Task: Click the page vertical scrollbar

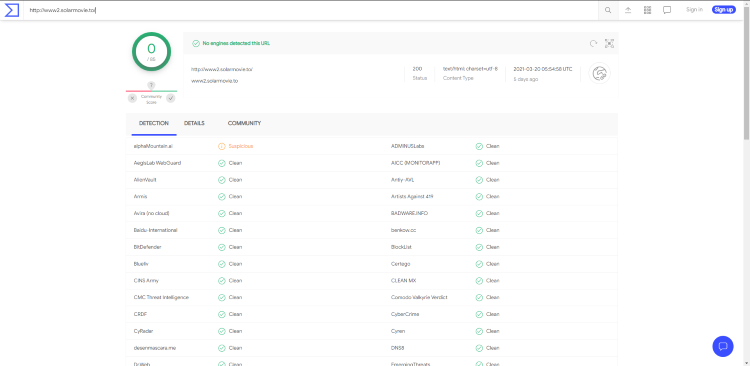Action: (x=747, y=183)
